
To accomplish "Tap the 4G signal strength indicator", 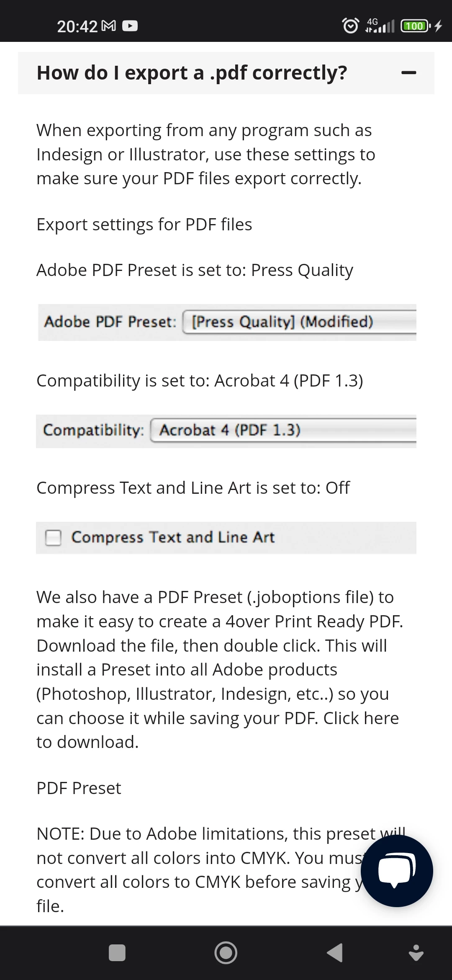I will click(380, 26).
